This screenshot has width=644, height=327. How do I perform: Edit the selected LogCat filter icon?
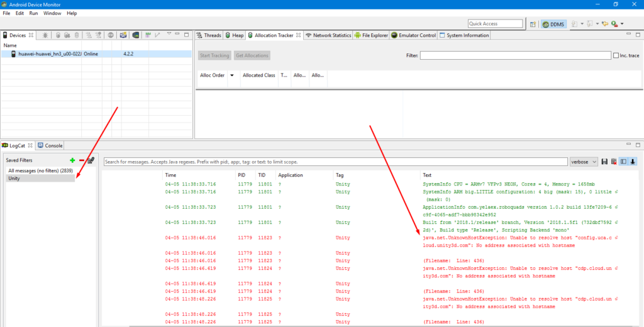pyautogui.click(x=91, y=160)
